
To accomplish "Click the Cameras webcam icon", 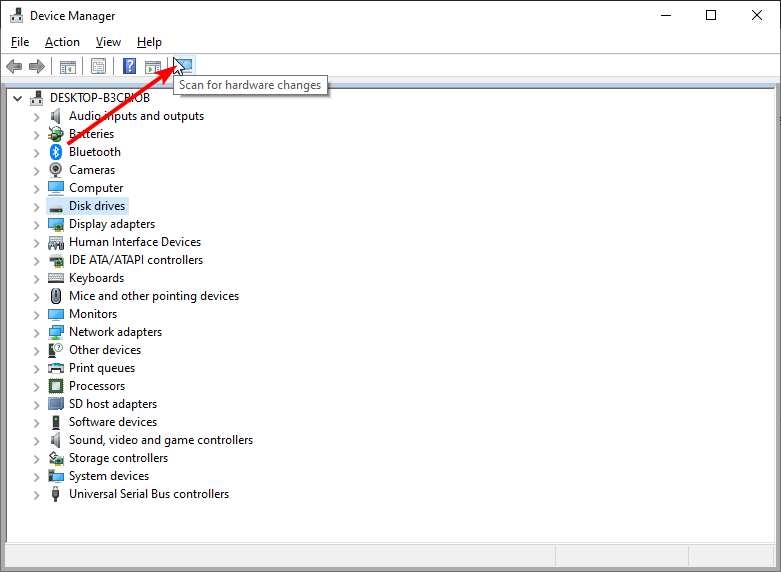I will pyautogui.click(x=56, y=170).
